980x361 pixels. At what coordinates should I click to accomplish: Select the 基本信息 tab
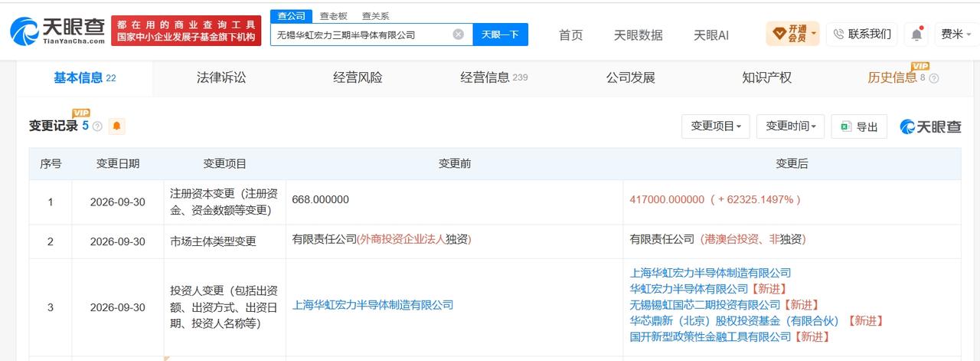[x=84, y=77]
